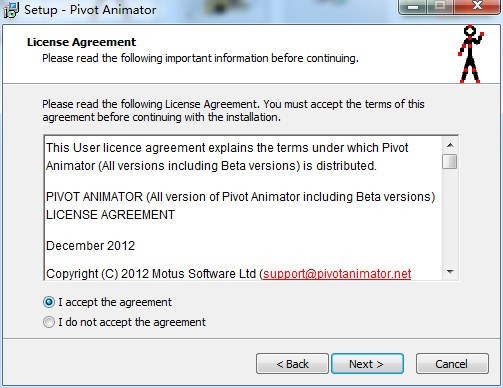Screen dimensions: 503x388
Task: Click the scrollbar track below the thumb
Action: [450, 217]
